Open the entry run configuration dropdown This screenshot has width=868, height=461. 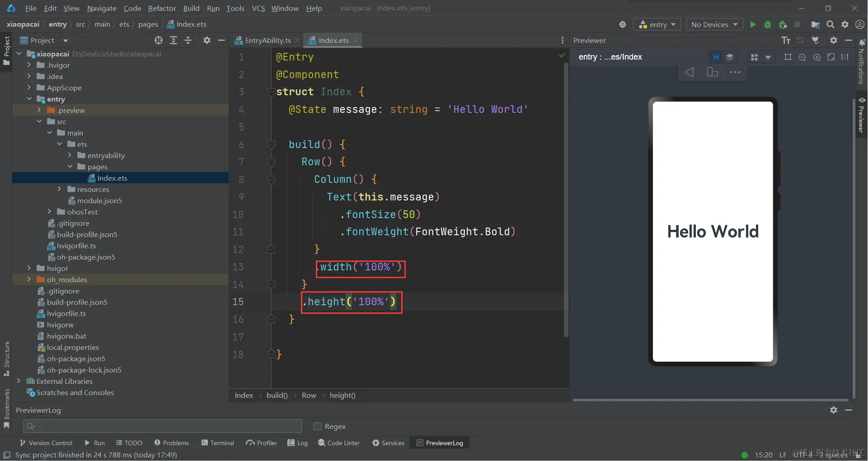click(657, 24)
